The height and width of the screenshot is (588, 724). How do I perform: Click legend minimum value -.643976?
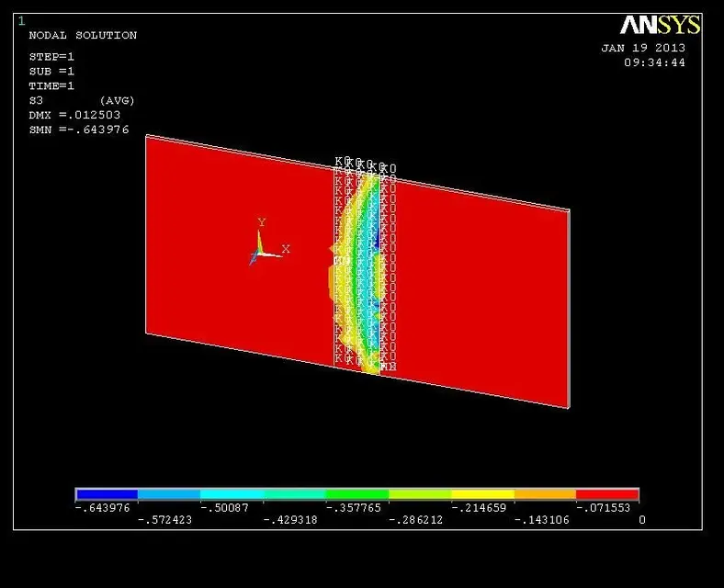click(x=103, y=508)
